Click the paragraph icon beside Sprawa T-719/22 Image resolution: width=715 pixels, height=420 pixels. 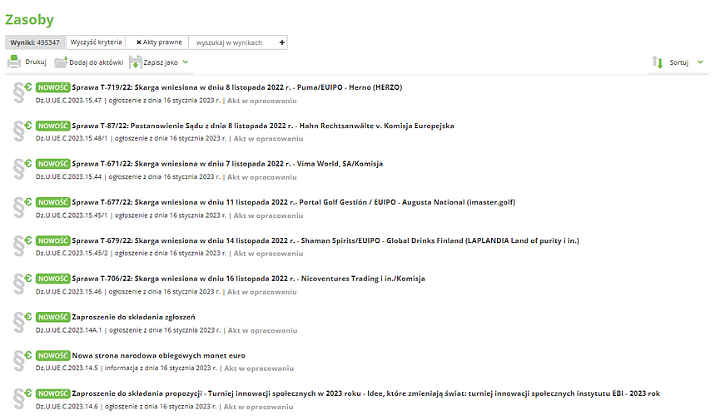(18, 93)
